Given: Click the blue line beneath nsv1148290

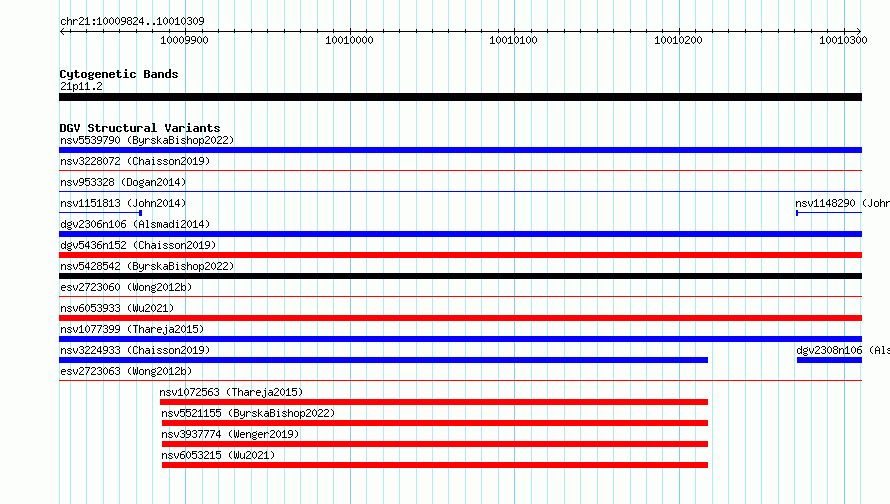Looking at the screenshot, I should [829, 213].
